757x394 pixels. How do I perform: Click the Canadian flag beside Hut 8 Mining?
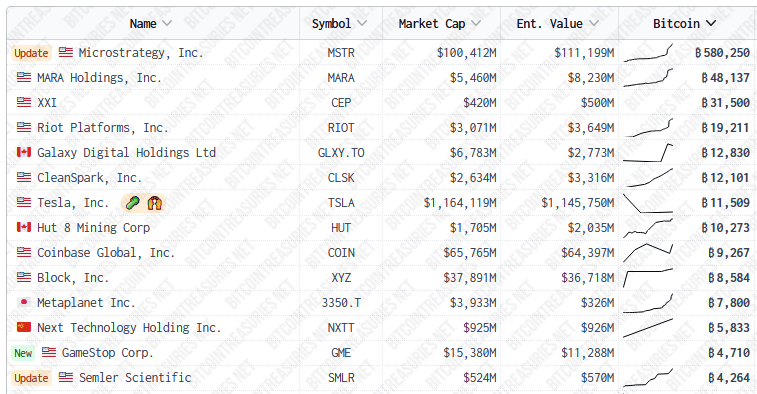24,227
